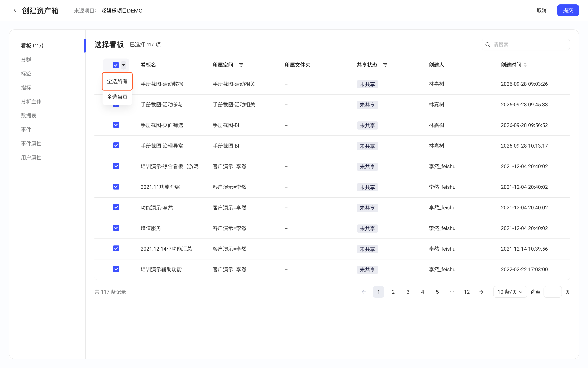This screenshot has width=588, height=368.
Task: Click the 取消 button
Action: pyautogui.click(x=542, y=10)
